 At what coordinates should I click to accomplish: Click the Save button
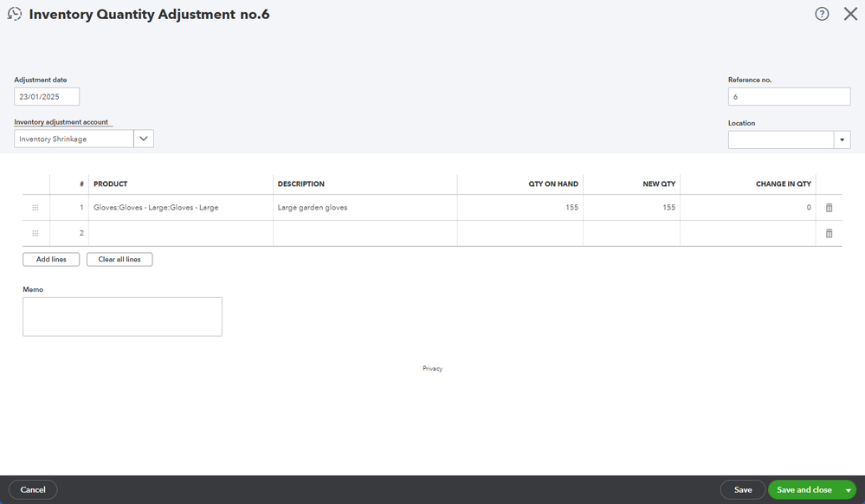point(743,489)
